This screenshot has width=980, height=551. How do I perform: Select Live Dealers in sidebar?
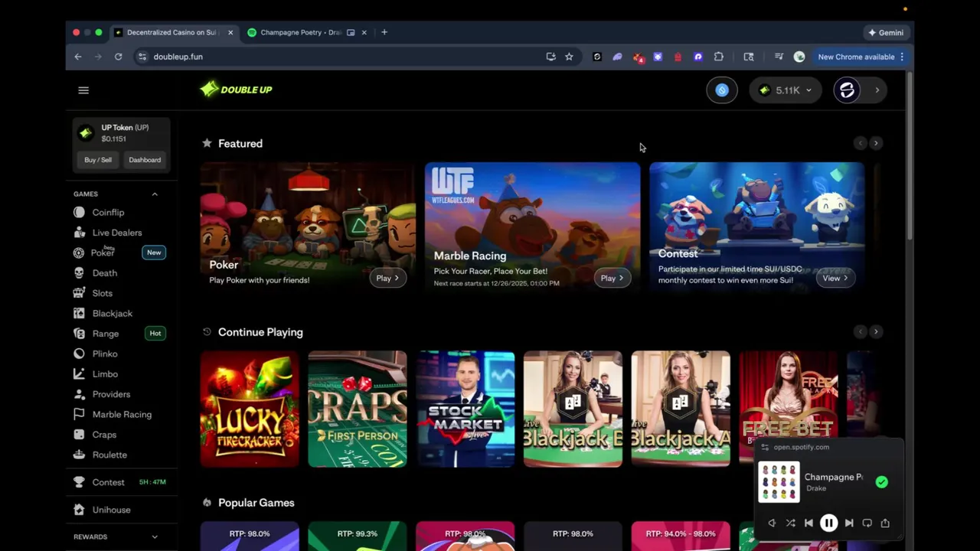tap(116, 233)
